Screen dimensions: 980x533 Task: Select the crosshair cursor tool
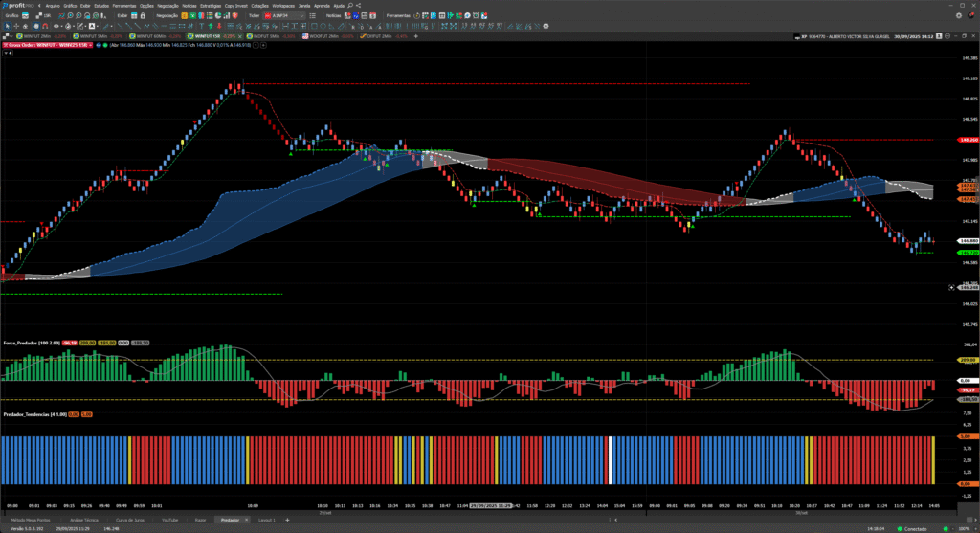[14, 26]
